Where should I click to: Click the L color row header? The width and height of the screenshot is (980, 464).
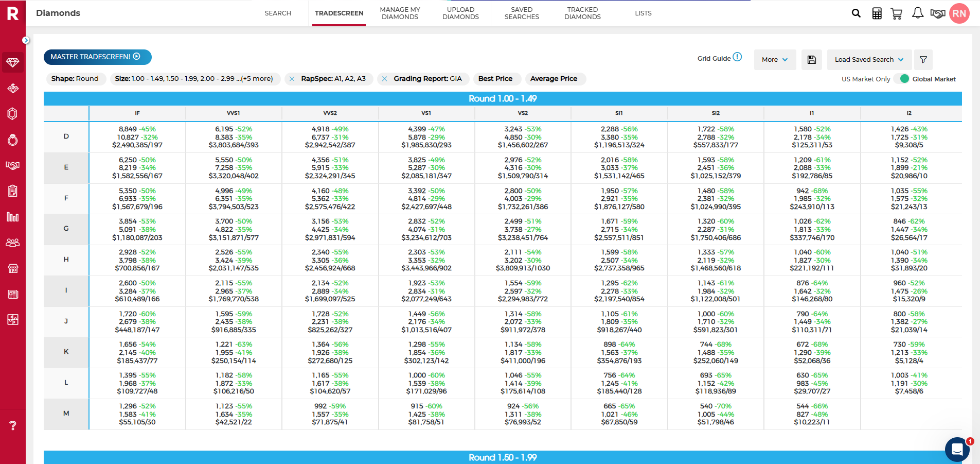click(66, 383)
